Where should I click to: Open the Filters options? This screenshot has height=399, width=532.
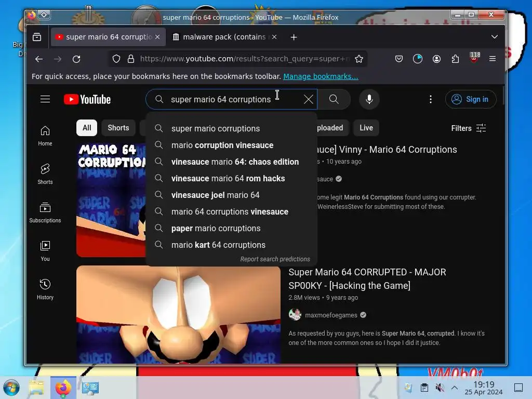(x=469, y=128)
